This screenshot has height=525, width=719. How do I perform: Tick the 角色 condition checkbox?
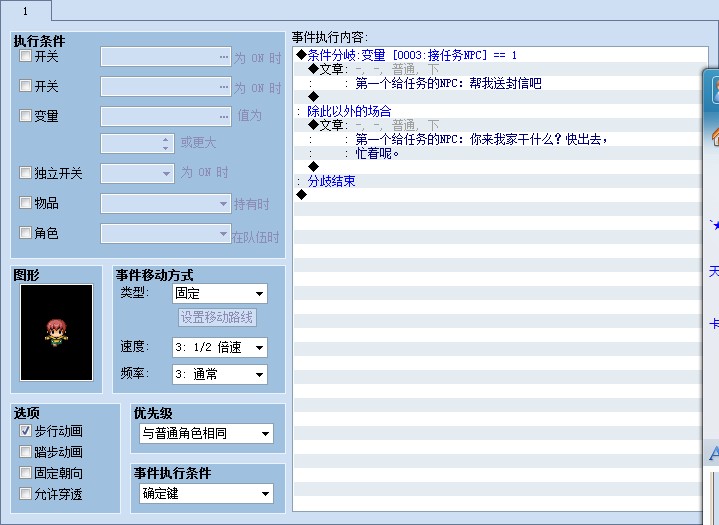tap(25, 232)
